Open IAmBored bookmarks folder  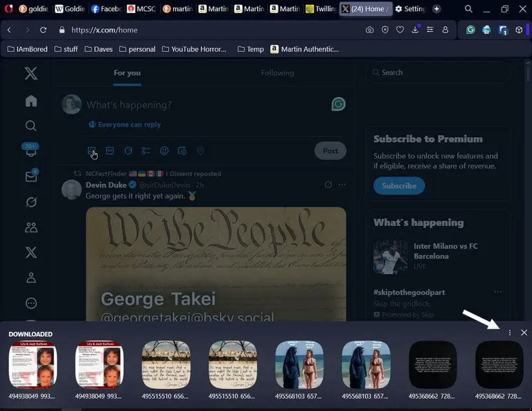[x=28, y=49]
